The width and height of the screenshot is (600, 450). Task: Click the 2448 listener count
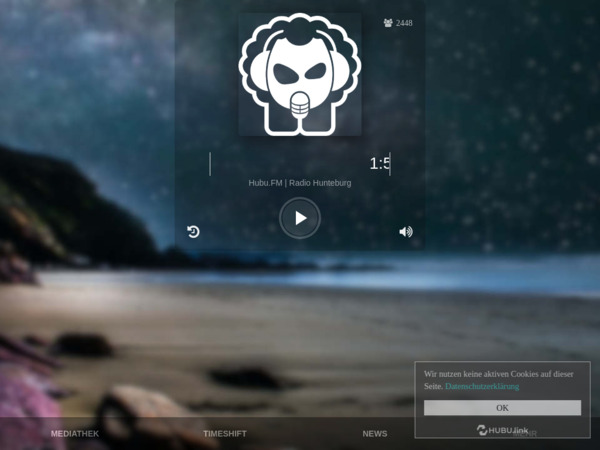[x=404, y=23]
